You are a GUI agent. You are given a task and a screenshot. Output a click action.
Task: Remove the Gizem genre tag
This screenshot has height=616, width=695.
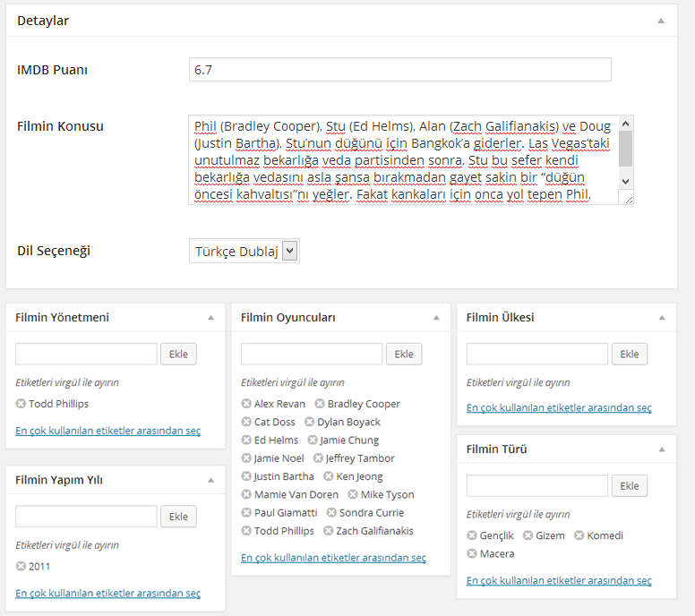tap(528, 535)
